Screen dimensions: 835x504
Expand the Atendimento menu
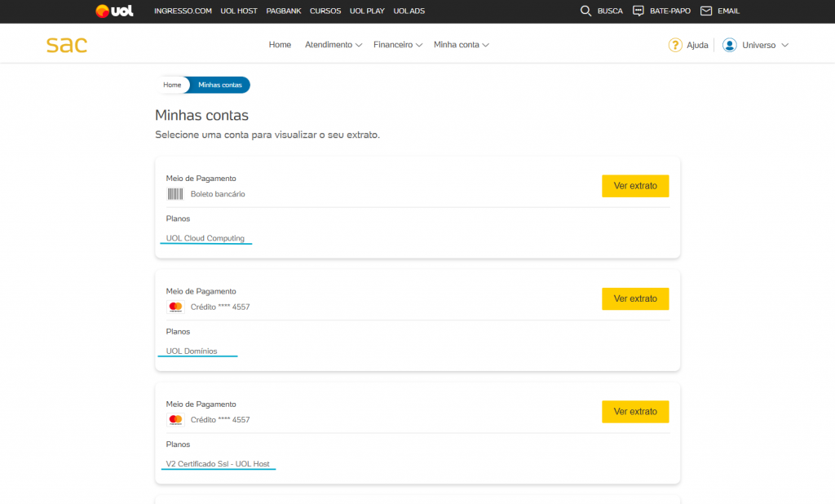click(x=334, y=45)
